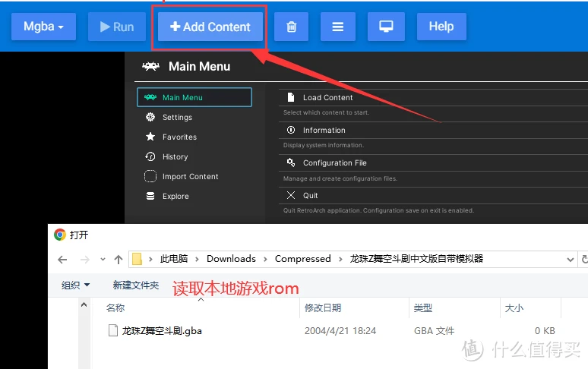
Task: Open Favorites in the sidebar
Action: 179,137
